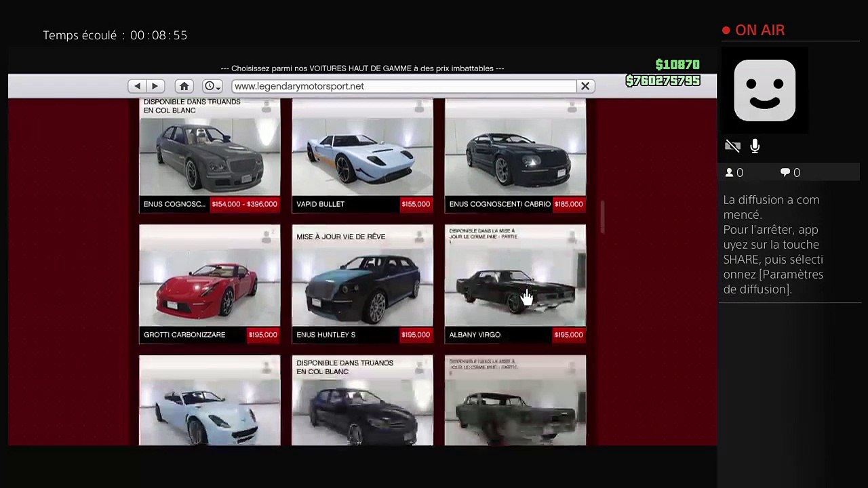Click the ENUS COGNOSCENTI CABRIO name label

[500, 204]
